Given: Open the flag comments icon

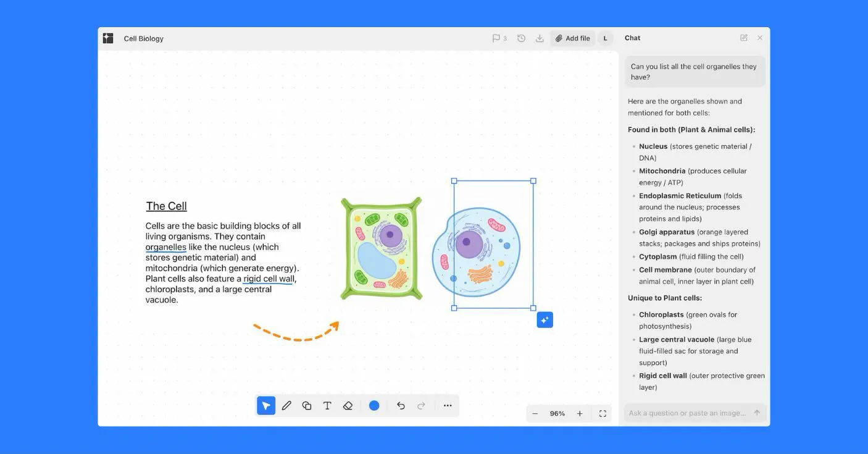Looking at the screenshot, I should click(x=496, y=38).
